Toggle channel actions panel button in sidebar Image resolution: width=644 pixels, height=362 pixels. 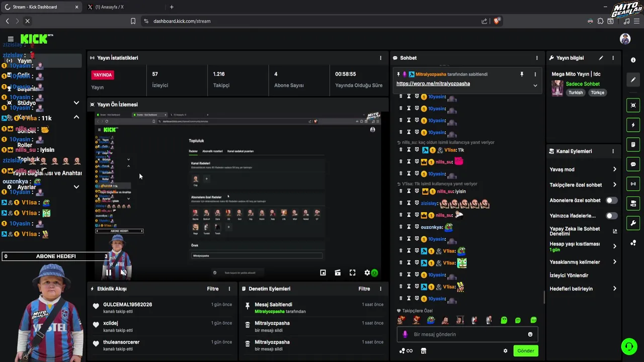coord(633,204)
